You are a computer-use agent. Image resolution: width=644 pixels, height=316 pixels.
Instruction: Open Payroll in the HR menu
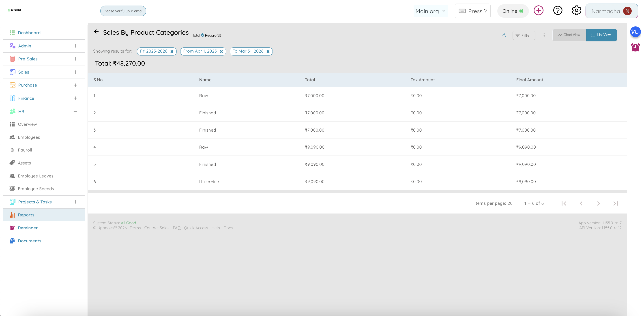pyautogui.click(x=25, y=150)
